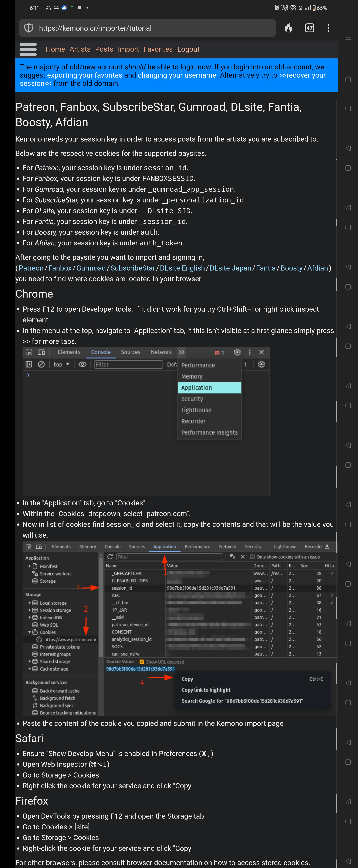This screenshot has width=358, height=868.
Task: Click the refresh cookies icon
Action: pos(110,557)
